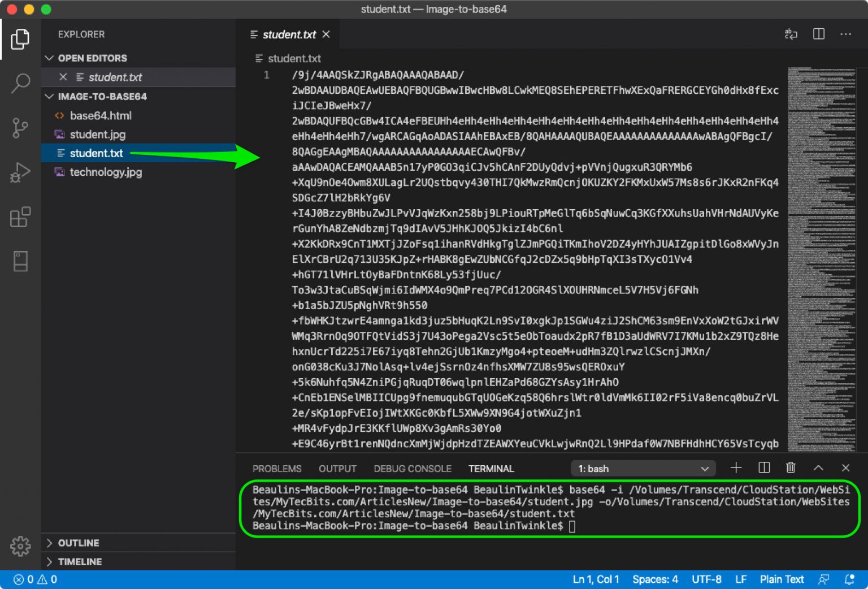This screenshot has height=589, width=868.
Task: Change encoding via UTF-8 status item
Action: (x=706, y=579)
